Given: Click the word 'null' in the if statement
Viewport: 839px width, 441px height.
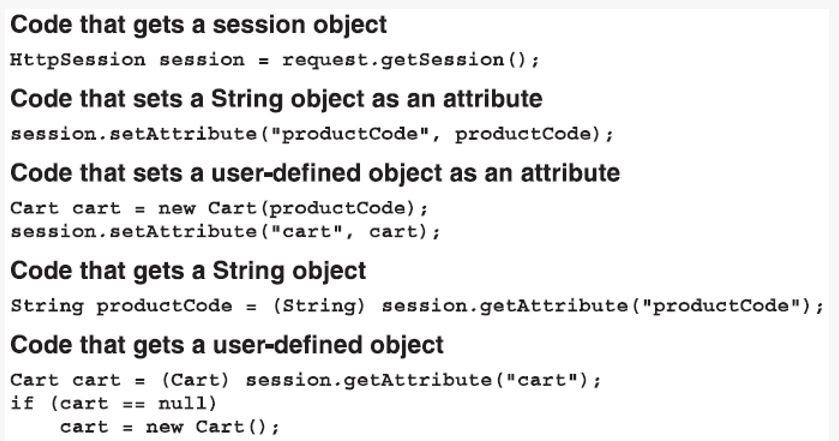Looking at the screenshot, I should click(181, 403).
